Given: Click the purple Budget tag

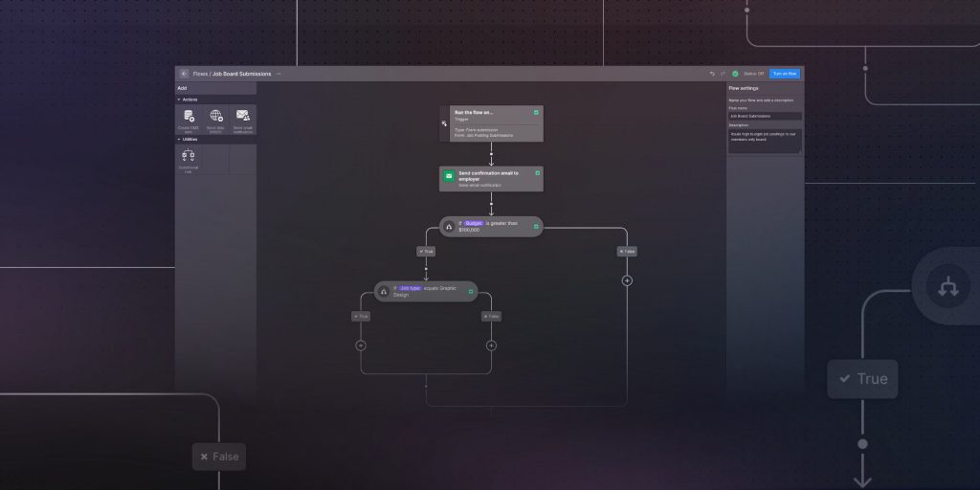Looking at the screenshot, I should (x=474, y=223).
